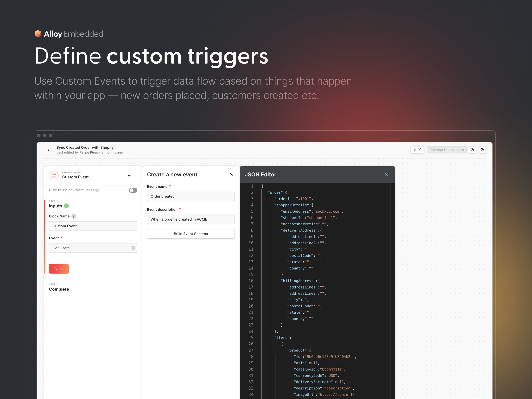Open workflow settings via the gear icon
This screenshot has width=532, height=399.
click(x=482, y=150)
